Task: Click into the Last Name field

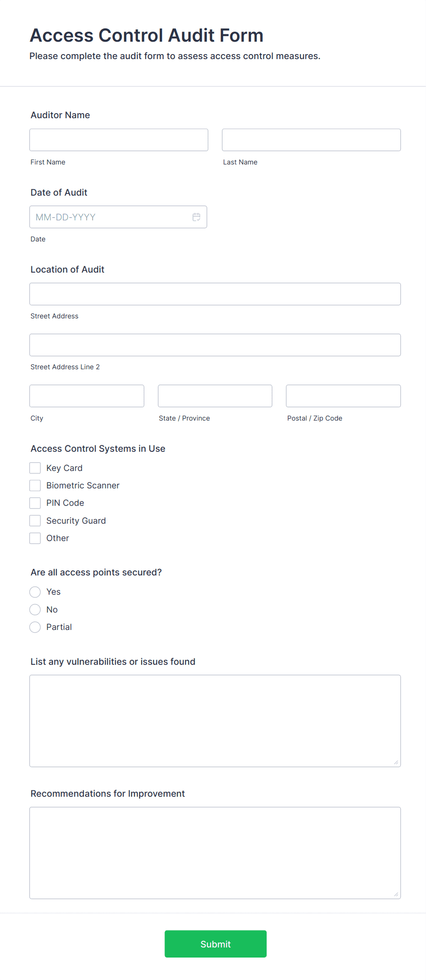Action: pyautogui.click(x=311, y=140)
